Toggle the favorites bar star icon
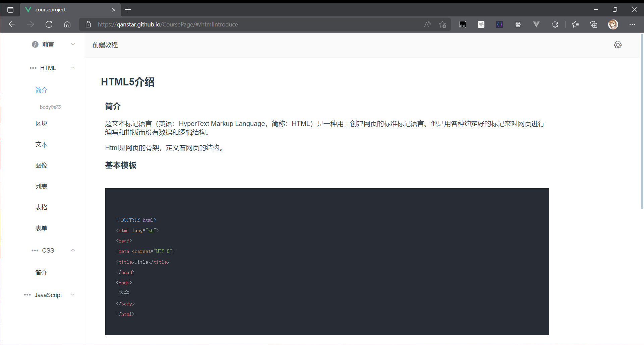This screenshot has width=644, height=345. click(x=575, y=24)
